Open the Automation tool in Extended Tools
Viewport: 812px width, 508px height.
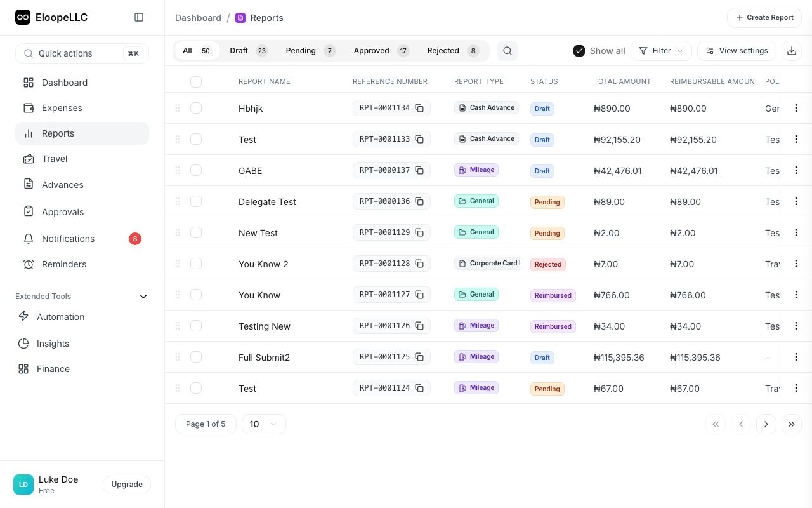(60, 317)
